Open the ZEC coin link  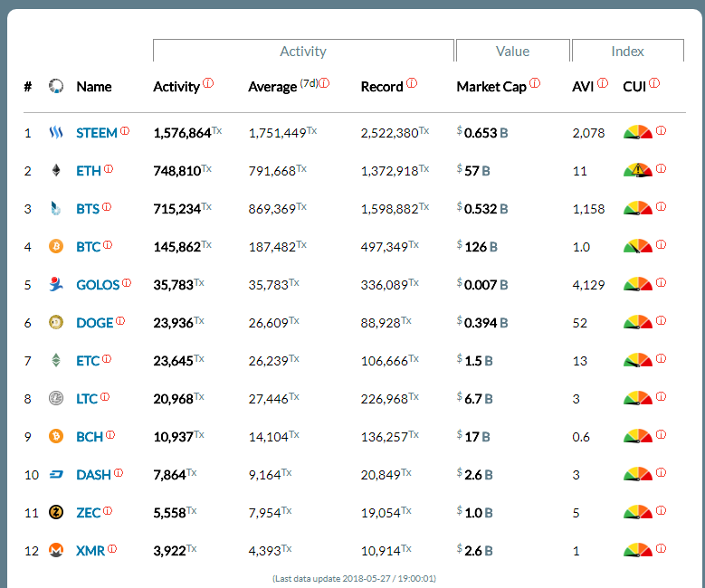[x=89, y=513]
